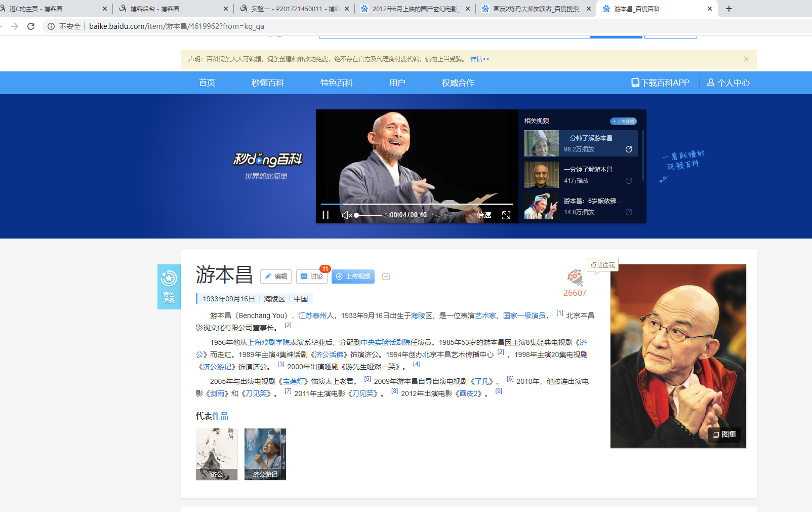This screenshot has width=812, height=512.
Task: Open the 上海戏剧学院 link
Action: click(268, 342)
